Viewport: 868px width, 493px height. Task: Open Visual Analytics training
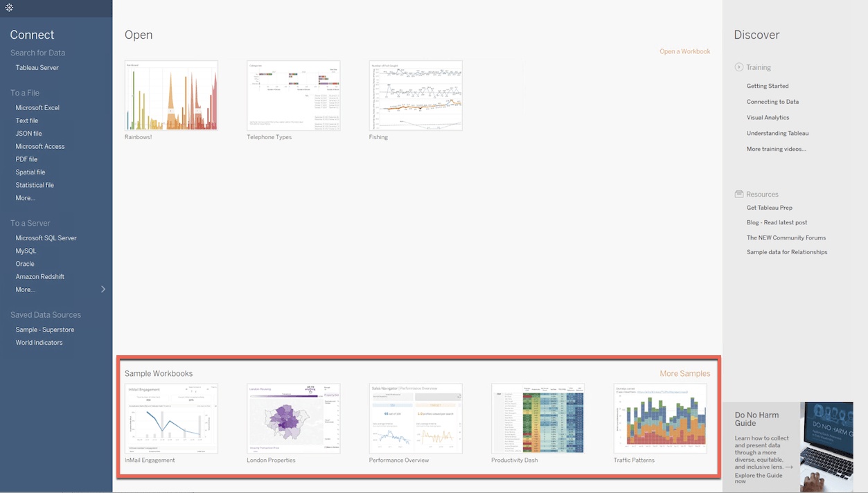tap(768, 118)
